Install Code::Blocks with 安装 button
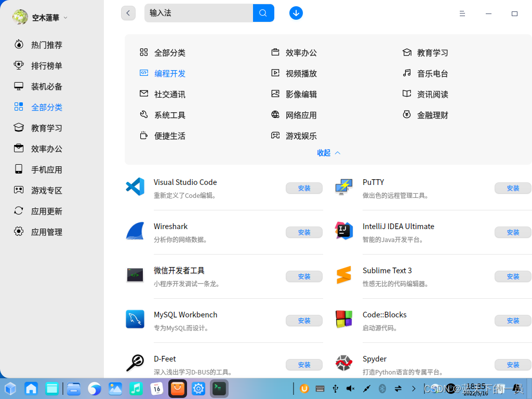Image resolution: width=532 pixels, height=399 pixels. pos(513,320)
